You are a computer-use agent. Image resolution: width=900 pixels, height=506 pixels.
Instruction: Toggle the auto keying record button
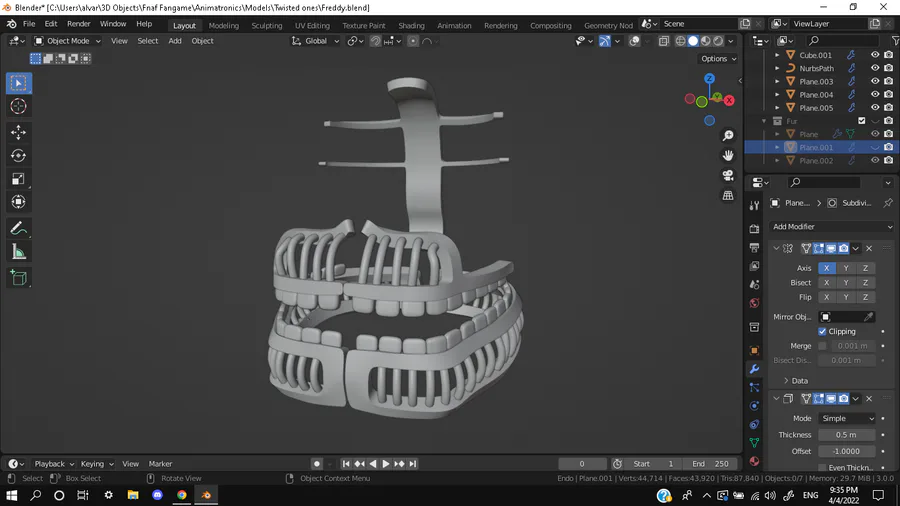point(316,464)
